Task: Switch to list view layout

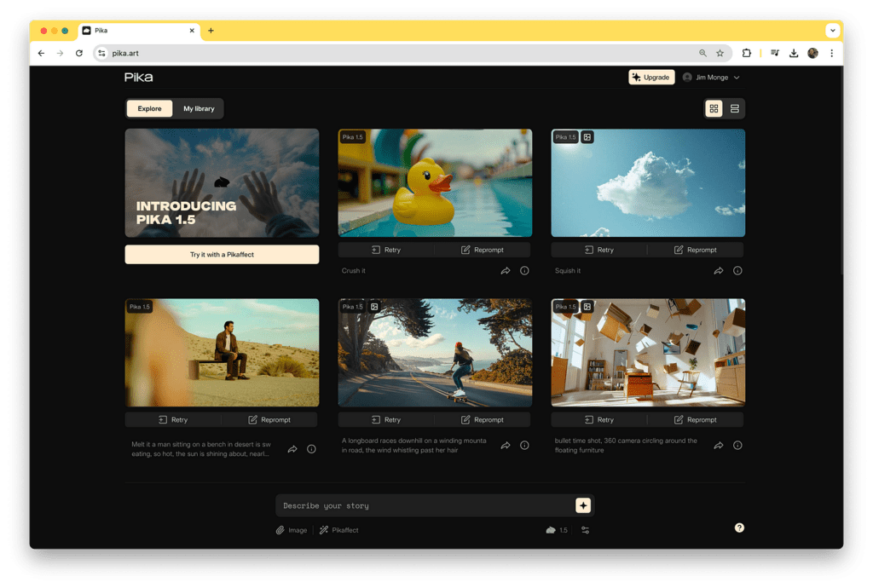Action: click(x=734, y=108)
